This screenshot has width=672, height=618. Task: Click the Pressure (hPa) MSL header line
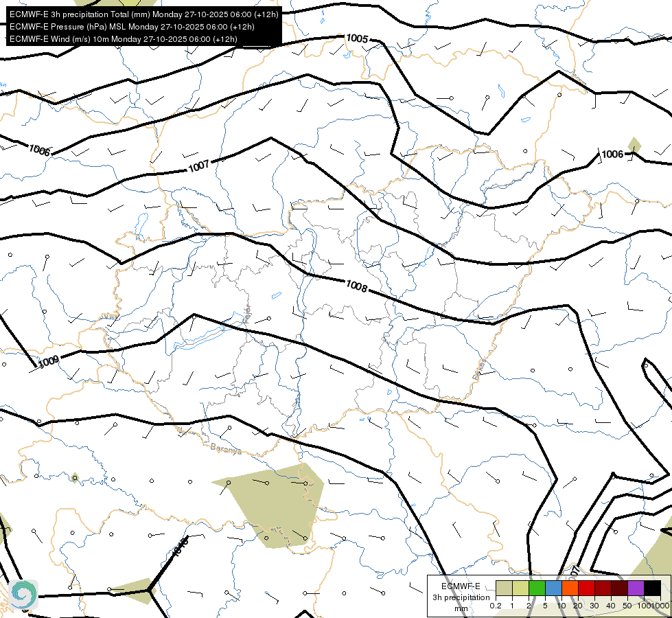(x=132, y=27)
